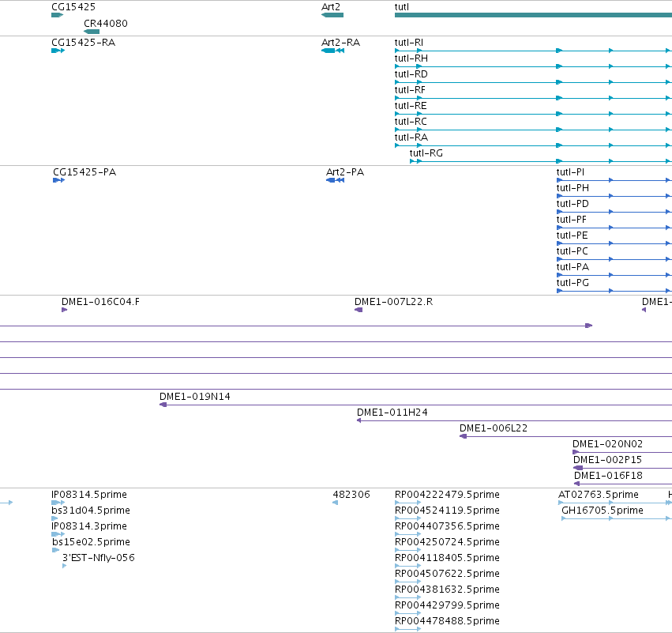
Task: Select the Art2-RA transcript label
Action: point(340,43)
